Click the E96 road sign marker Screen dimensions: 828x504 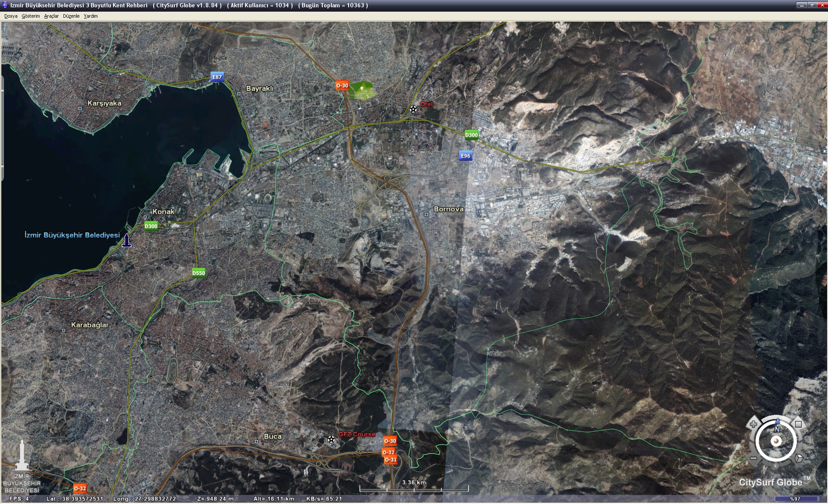tap(466, 156)
